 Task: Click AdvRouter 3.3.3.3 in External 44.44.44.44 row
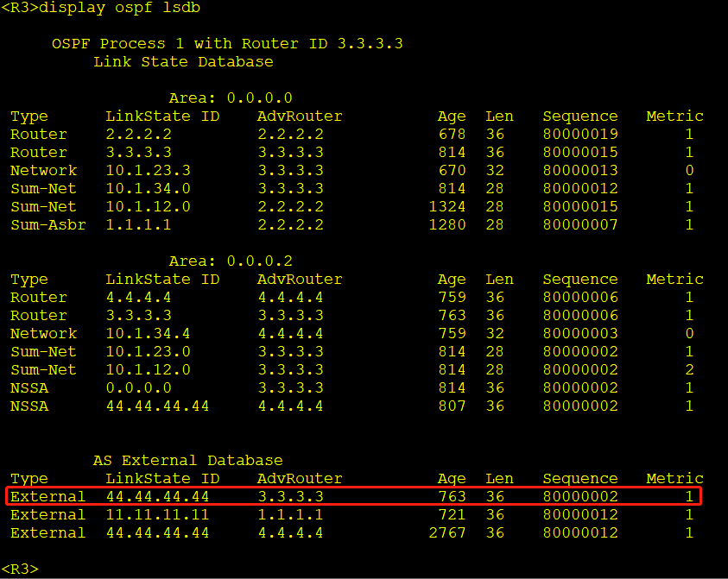coord(291,496)
